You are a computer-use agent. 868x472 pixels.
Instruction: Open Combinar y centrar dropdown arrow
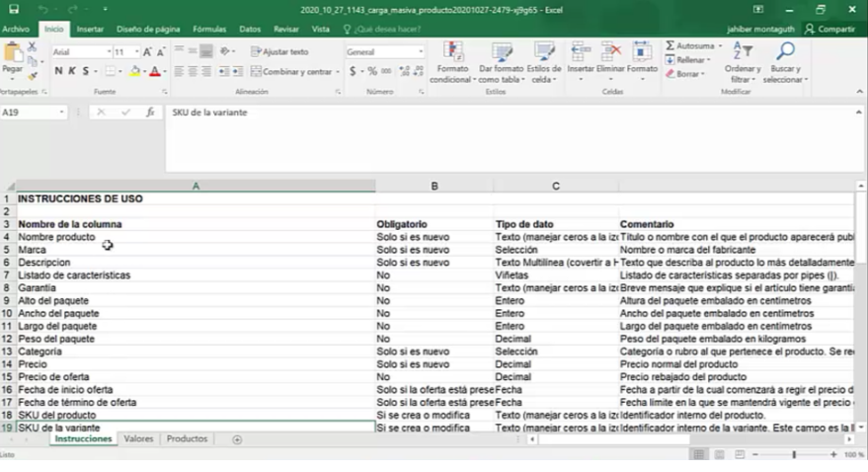(x=338, y=72)
